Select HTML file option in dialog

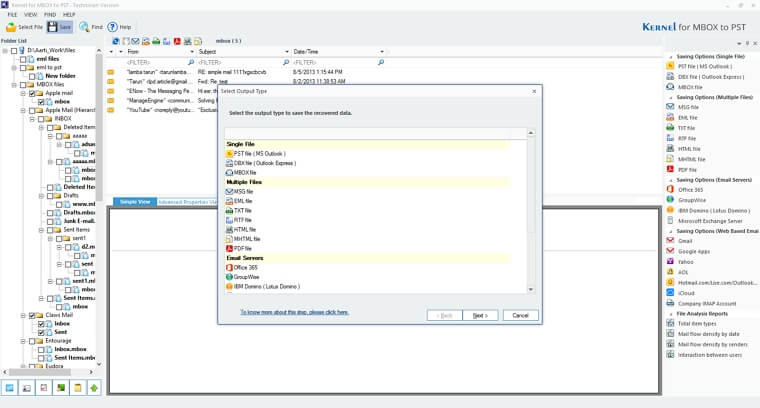(241, 230)
